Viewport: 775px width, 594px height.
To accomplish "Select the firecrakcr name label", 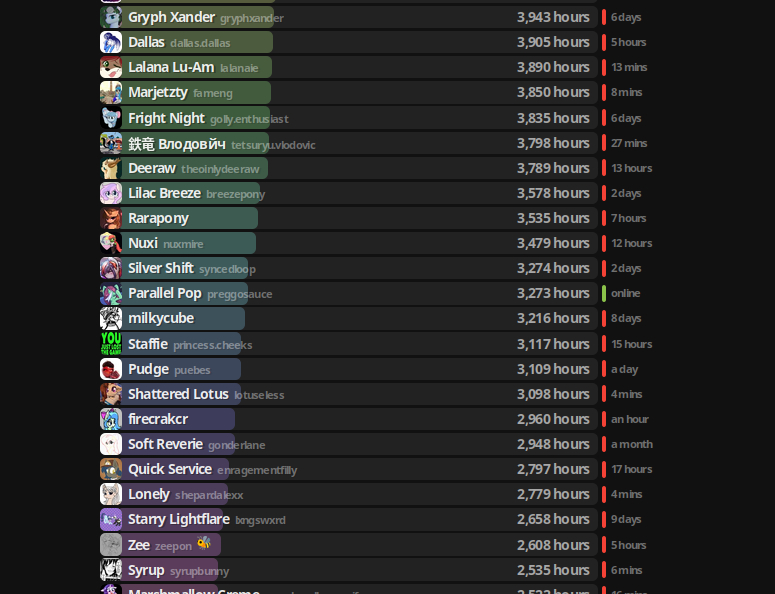I will [158, 419].
